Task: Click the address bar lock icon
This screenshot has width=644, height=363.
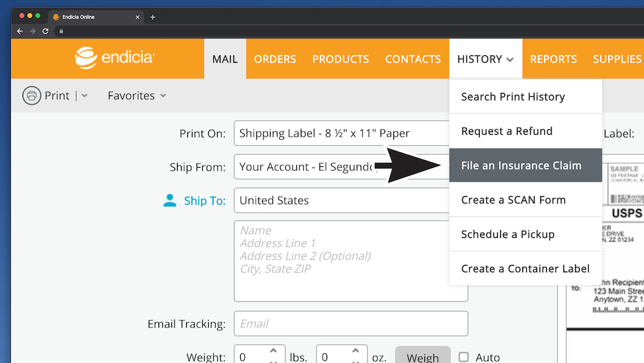Action: pyautogui.click(x=61, y=31)
